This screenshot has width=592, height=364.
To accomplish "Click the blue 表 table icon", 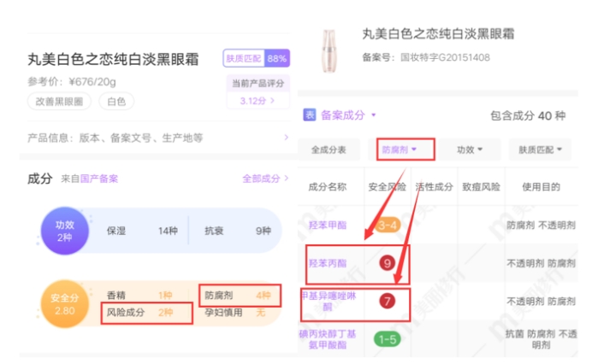I will click(x=310, y=114).
